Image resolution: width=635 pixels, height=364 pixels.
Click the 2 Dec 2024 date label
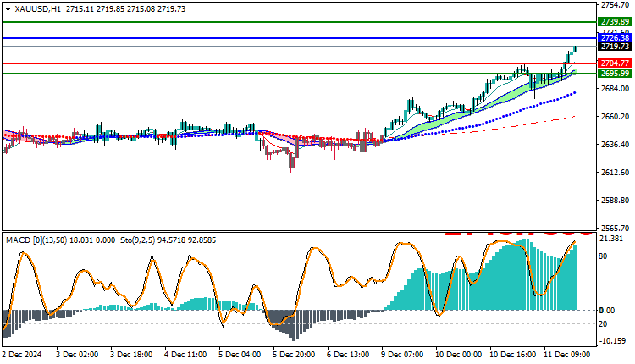(x=22, y=355)
